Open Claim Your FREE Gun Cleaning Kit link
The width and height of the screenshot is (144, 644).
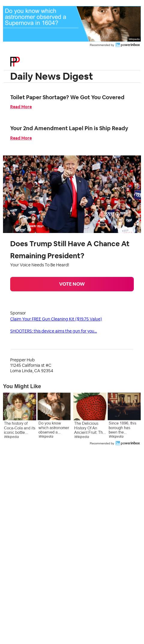point(56,319)
